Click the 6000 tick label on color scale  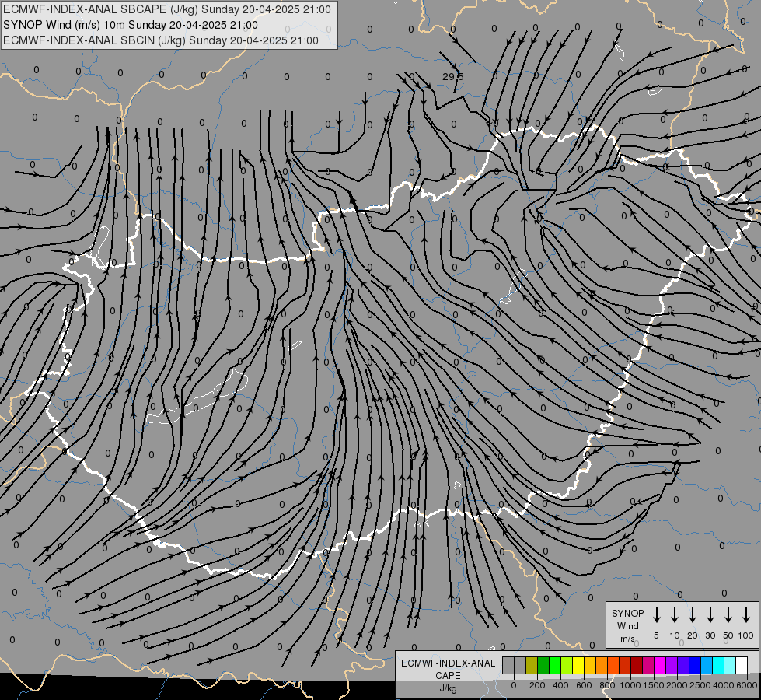[747, 685]
